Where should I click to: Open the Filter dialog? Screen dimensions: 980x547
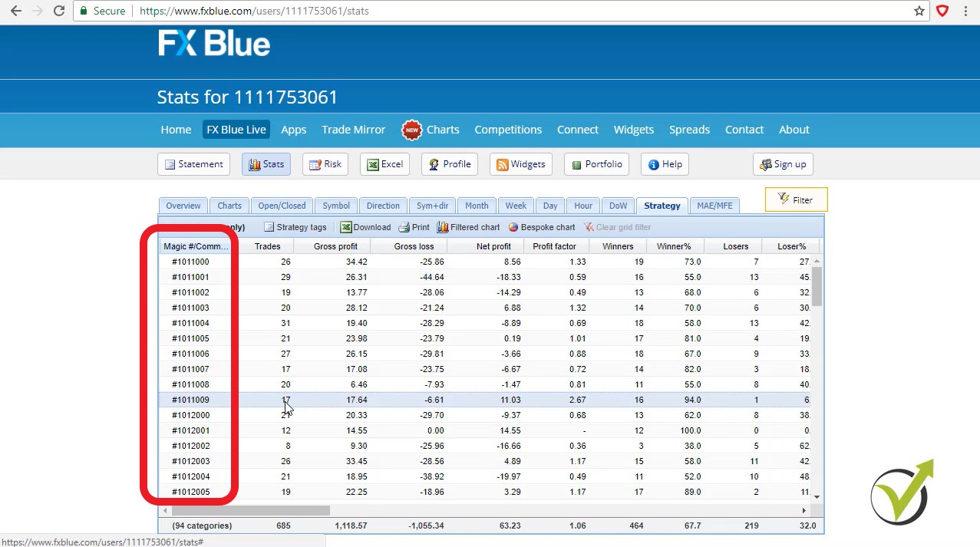point(796,199)
